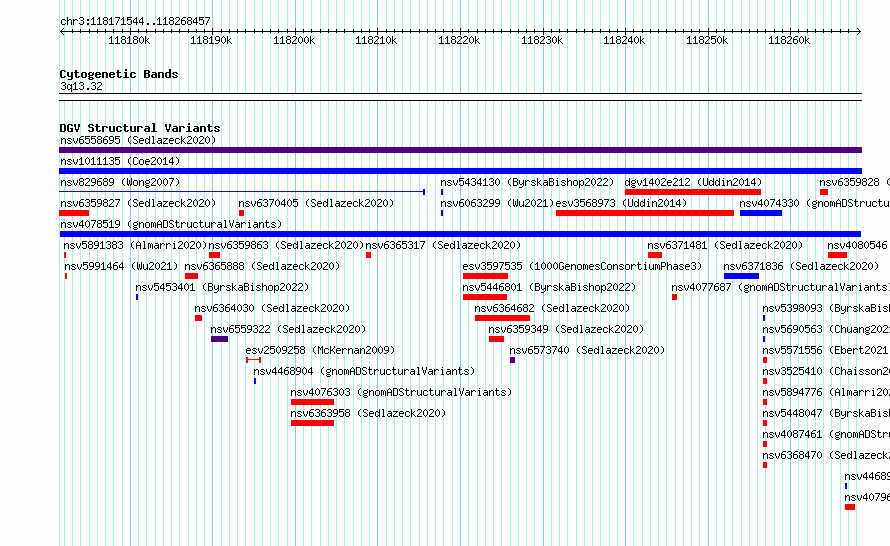The image size is (890, 546).
Task: Select red bar under esv3568973
Action: (645, 213)
